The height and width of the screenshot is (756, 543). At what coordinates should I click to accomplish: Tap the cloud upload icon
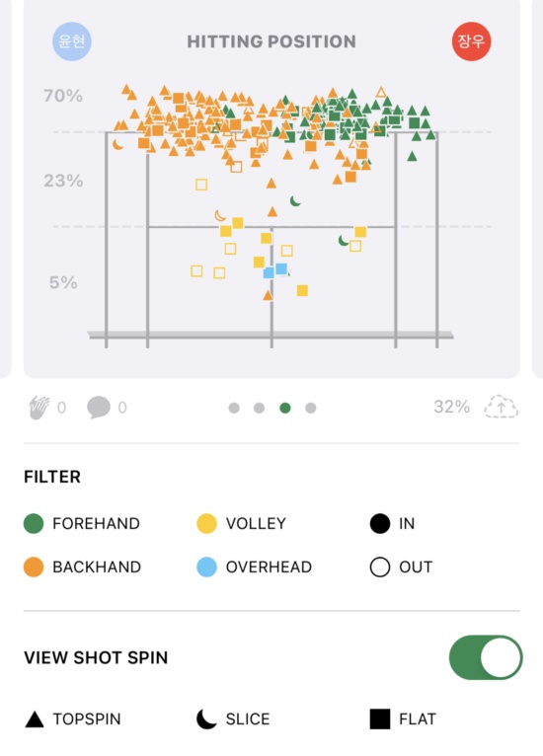click(502, 407)
